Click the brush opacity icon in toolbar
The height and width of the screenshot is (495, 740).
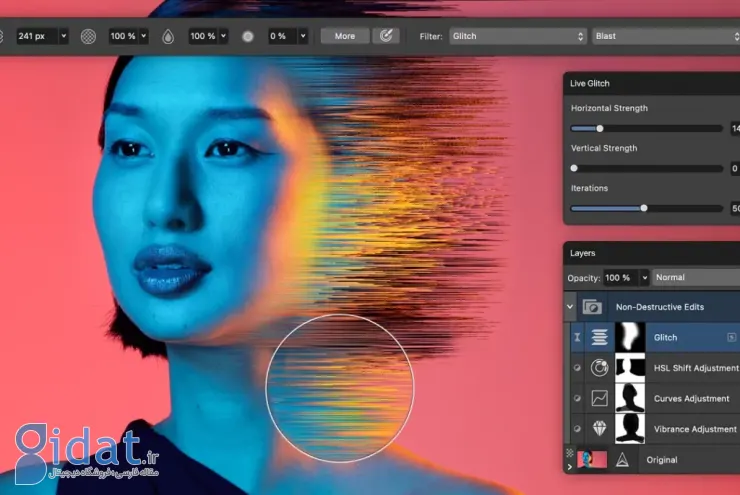pyautogui.click(x=88, y=36)
